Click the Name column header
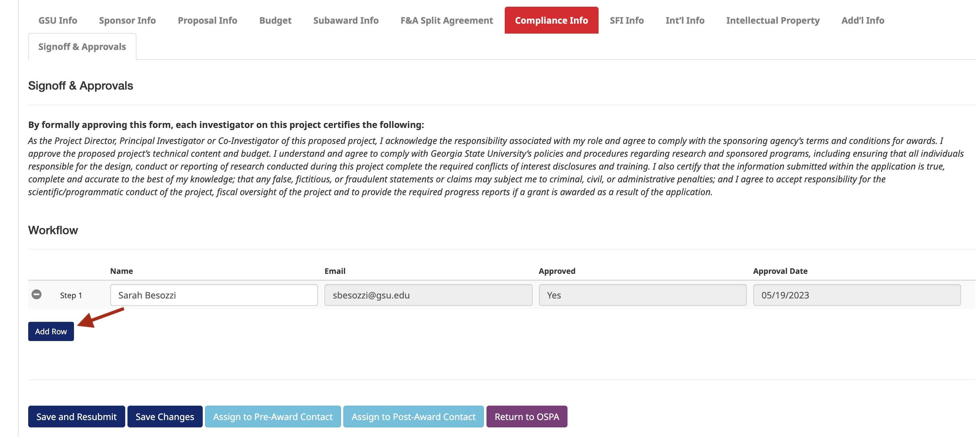The width and height of the screenshot is (980, 437). (121, 271)
